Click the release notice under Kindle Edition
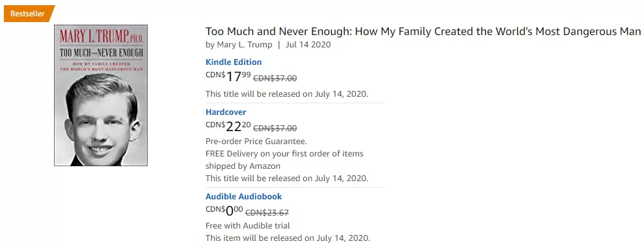This screenshot has width=644, height=248. coord(287,94)
